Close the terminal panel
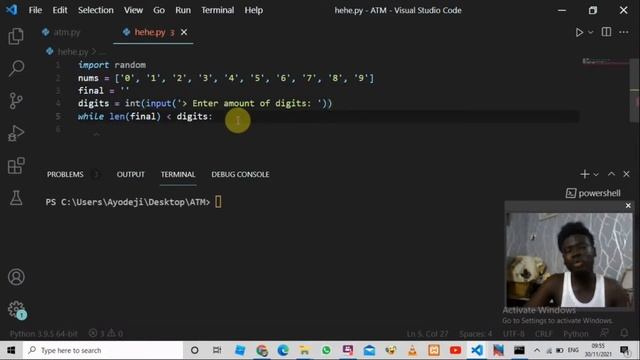Image resolution: width=640 pixels, height=360 pixels. (626, 174)
